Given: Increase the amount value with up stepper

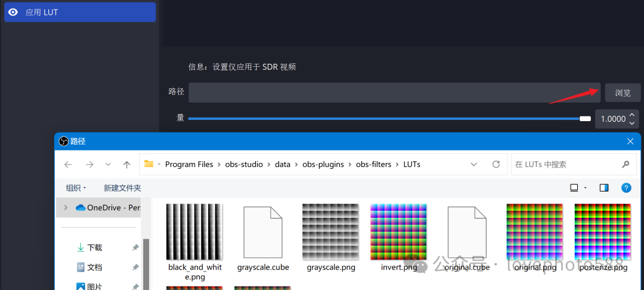Looking at the screenshot, I should (632, 115).
